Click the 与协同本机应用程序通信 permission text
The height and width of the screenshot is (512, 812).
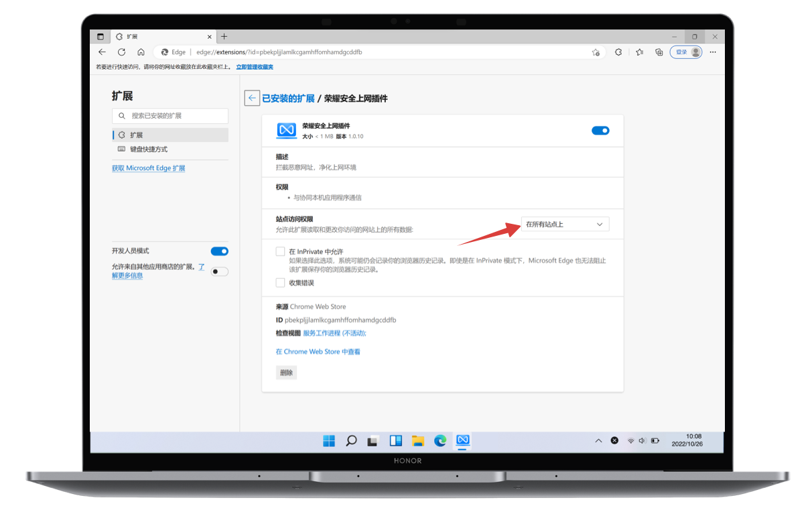click(328, 198)
